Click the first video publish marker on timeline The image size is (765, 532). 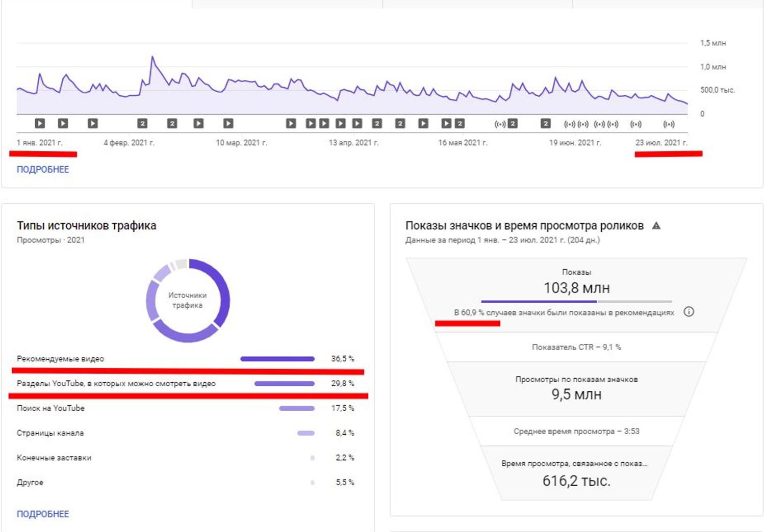(x=40, y=123)
